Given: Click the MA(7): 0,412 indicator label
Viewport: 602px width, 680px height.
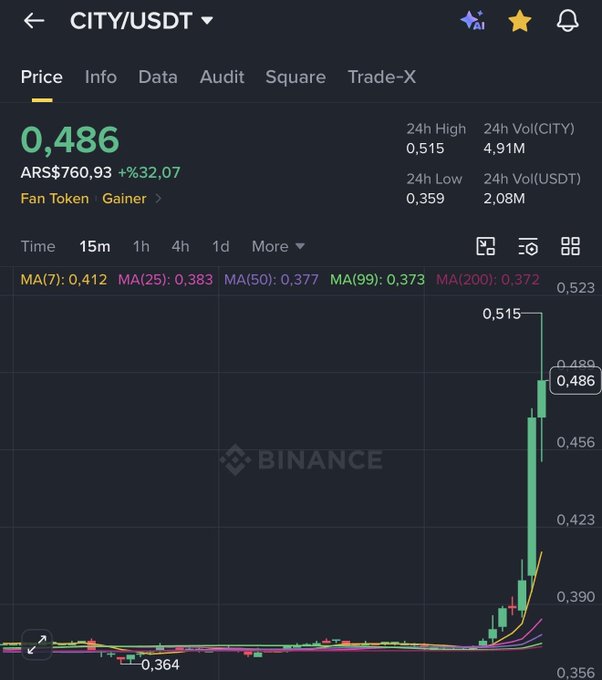Looking at the screenshot, I should pyautogui.click(x=64, y=279).
